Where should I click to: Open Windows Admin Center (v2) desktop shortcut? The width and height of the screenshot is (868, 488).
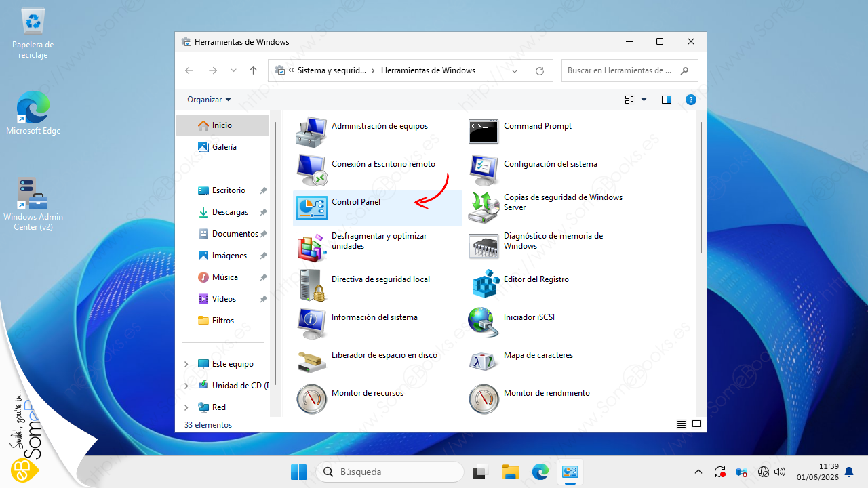pyautogui.click(x=33, y=204)
